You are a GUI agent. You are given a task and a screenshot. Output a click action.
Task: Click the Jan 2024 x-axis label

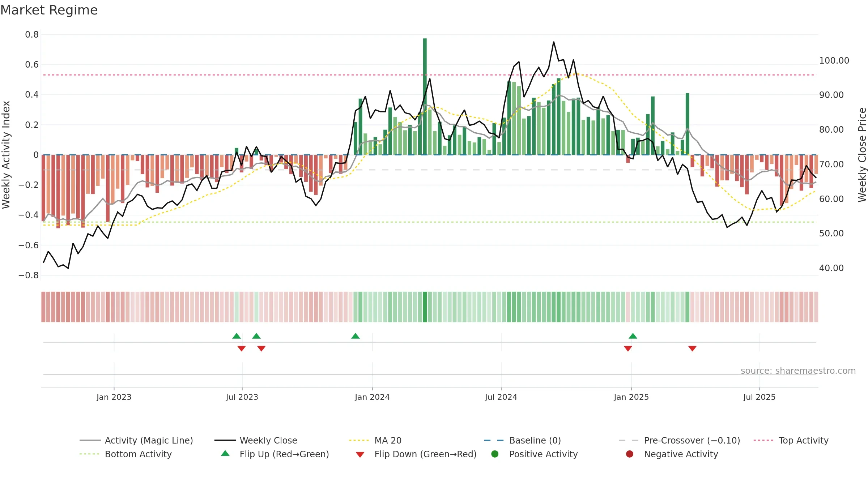point(372,397)
